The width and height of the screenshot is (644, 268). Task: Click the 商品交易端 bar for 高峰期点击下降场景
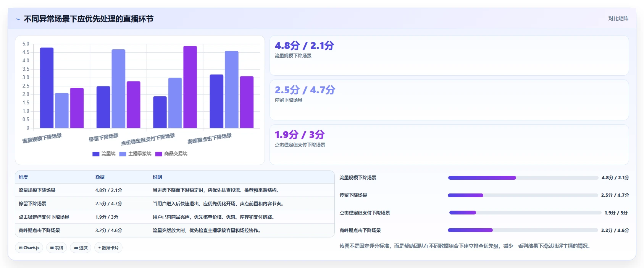point(247,102)
